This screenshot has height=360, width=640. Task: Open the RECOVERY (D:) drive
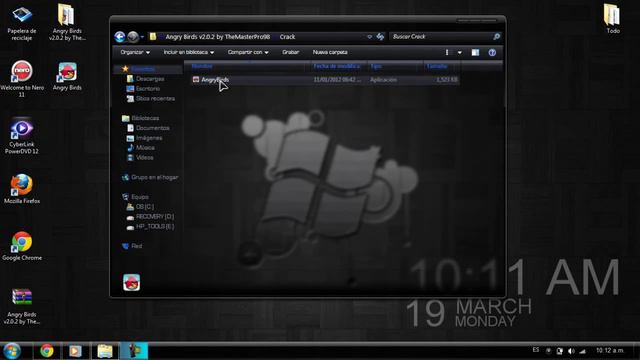(155, 216)
